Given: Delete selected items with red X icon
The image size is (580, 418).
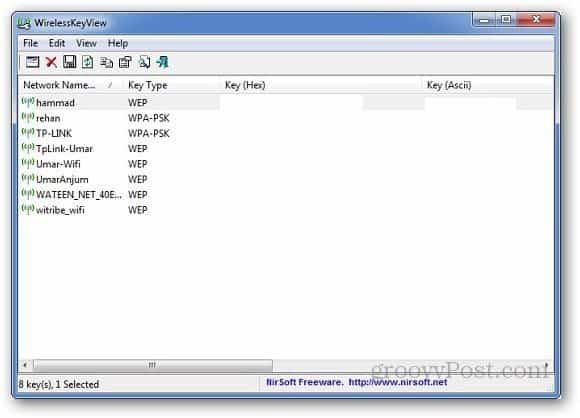Looking at the screenshot, I should click(x=51, y=62).
